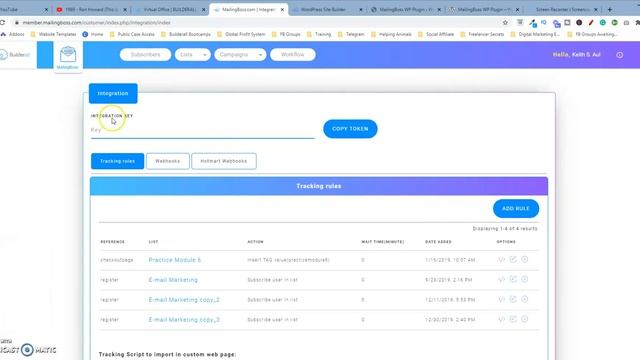The height and width of the screenshot is (360, 640).
Task: Open the Subscribers menu
Action: [x=145, y=55]
